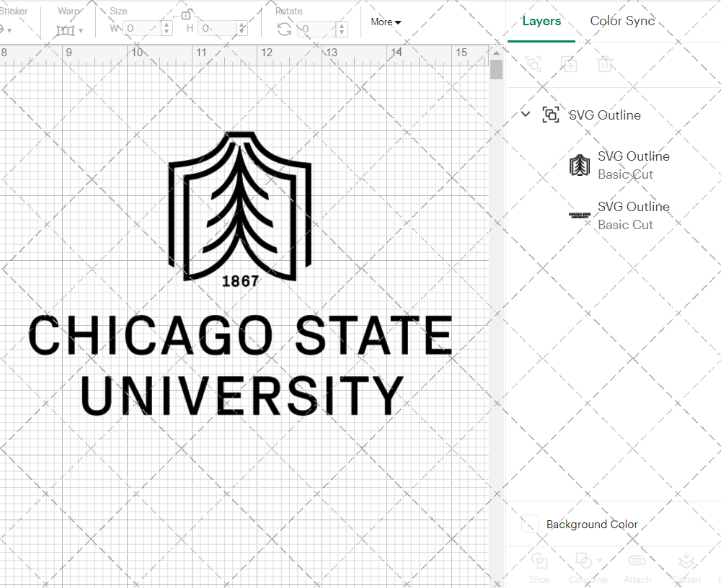Click the Background Color checkbox
This screenshot has width=721, height=588.
528,524
